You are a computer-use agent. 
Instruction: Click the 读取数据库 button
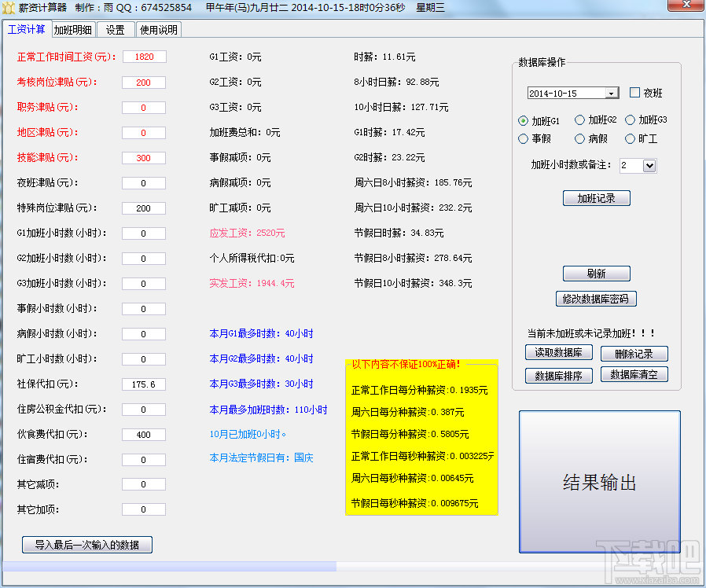[x=558, y=352]
